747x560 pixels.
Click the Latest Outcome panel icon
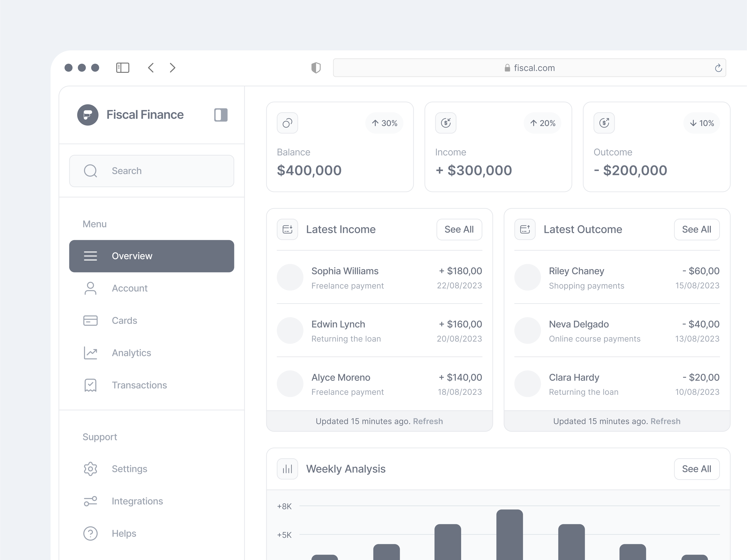tap(525, 229)
